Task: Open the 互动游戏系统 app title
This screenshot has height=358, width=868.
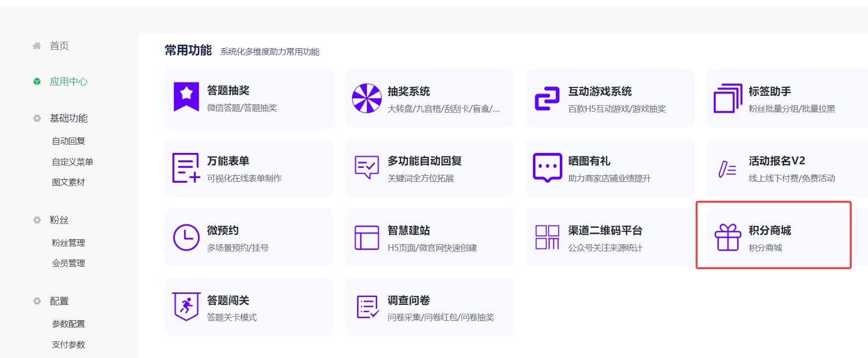Action: pyautogui.click(x=600, y=91)
